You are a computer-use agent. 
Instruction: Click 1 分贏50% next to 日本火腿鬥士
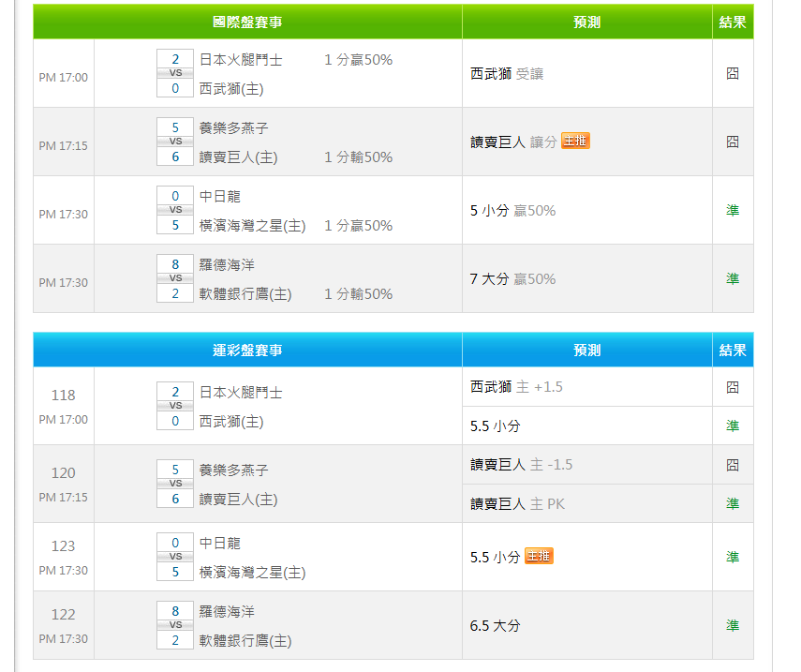tap(358, 60)
